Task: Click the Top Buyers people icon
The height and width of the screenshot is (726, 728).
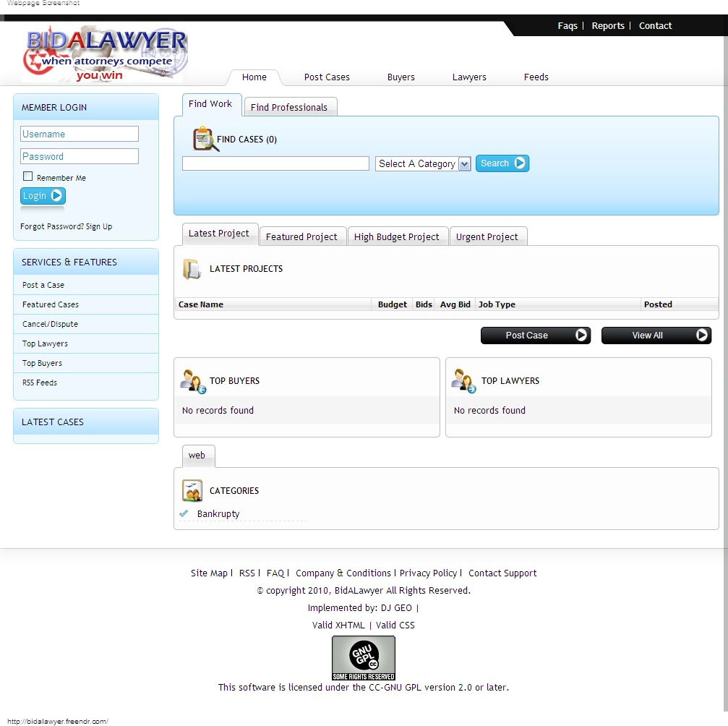Action: coord(193,381)
